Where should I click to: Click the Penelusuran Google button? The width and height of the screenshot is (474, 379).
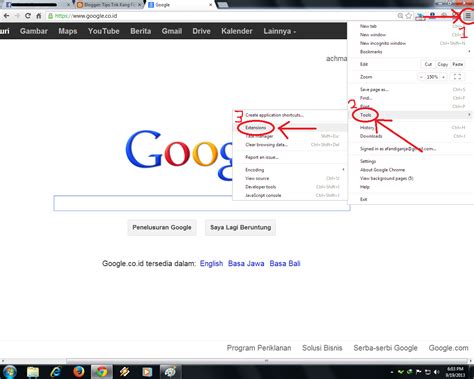[x=162, y=228]
